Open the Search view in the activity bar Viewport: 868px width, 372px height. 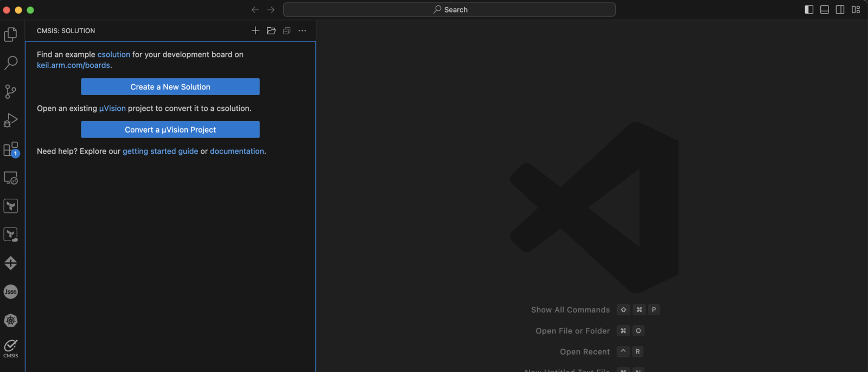coord(10,62)
